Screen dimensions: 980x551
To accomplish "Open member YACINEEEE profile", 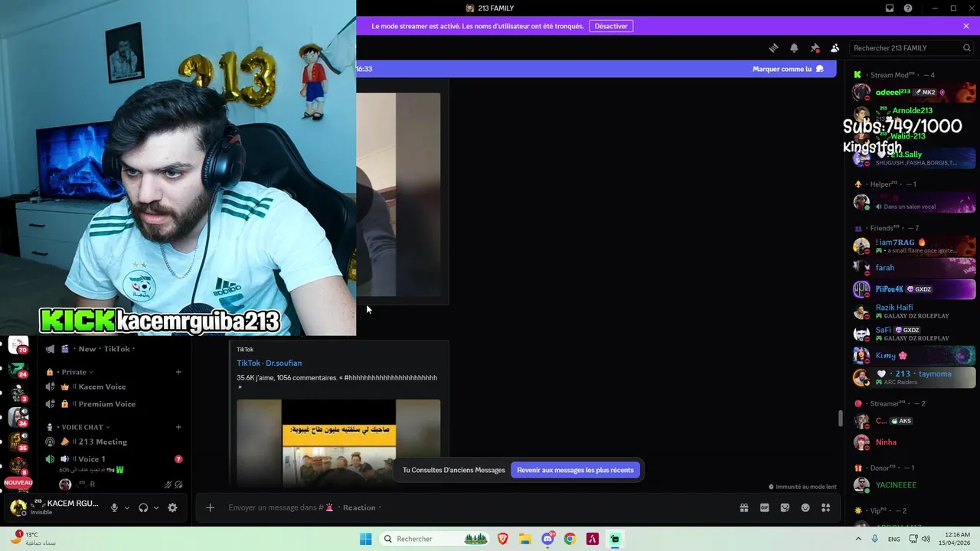I will point(915,485).
